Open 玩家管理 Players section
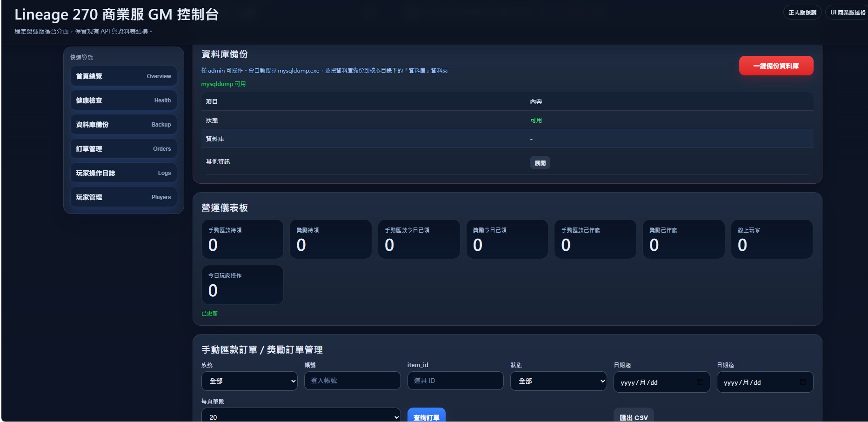Image resolution: width=868 pixels, height=422 pixels. point(123,197)
